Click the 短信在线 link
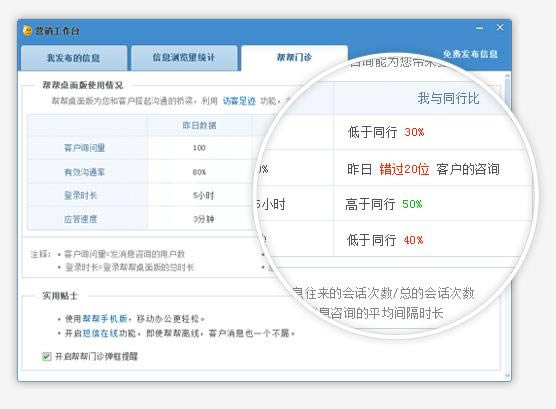Viewport: 556px width, 409px height. pos(100,333)
